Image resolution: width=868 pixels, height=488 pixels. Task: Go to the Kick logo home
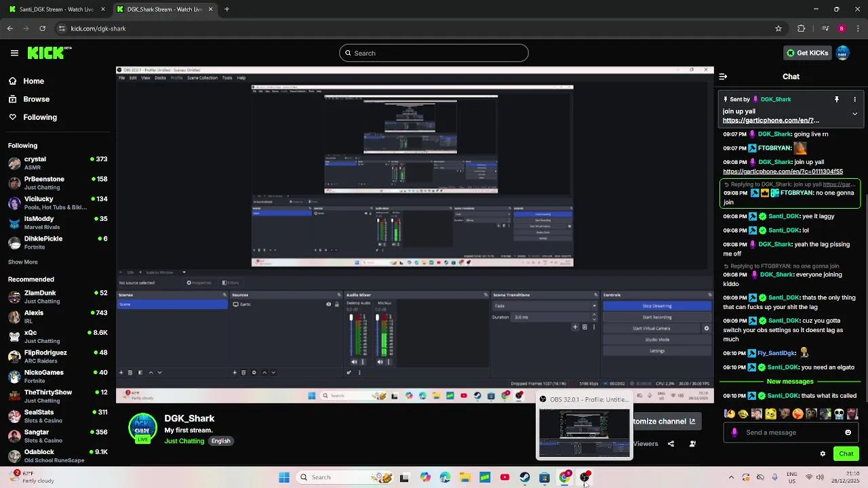[50, 53]
